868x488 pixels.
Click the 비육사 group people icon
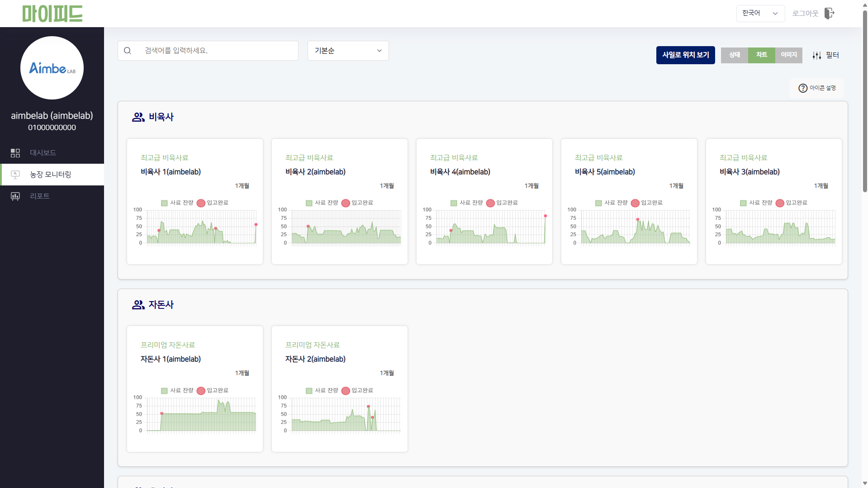(x=138, y=117)
